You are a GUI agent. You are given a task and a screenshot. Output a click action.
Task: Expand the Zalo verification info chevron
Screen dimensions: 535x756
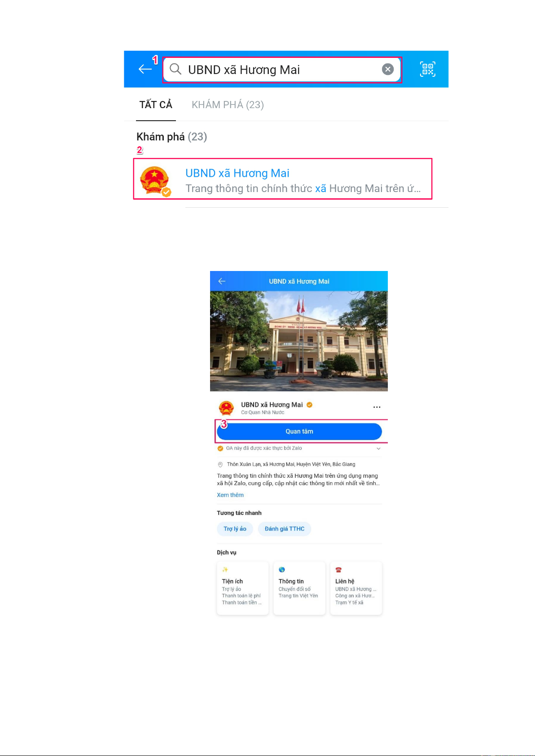pos(378,449)
